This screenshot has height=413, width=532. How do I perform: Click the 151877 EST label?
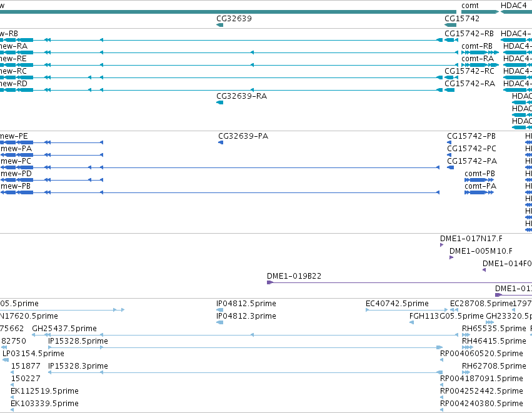pyautogui.click(x=26, y=367)
